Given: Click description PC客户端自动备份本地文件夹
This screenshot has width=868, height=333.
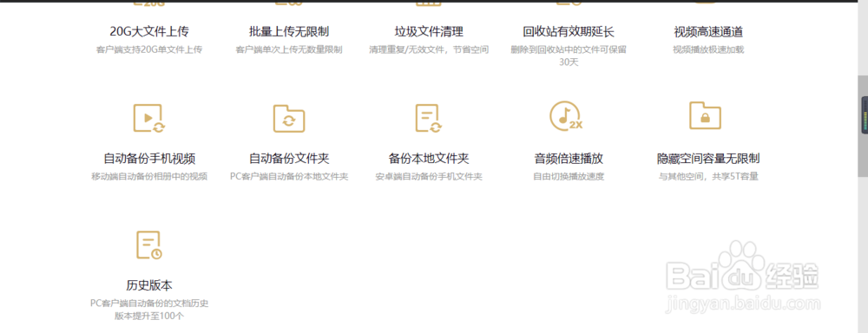Looking at the screenshot, I should 289,177.
